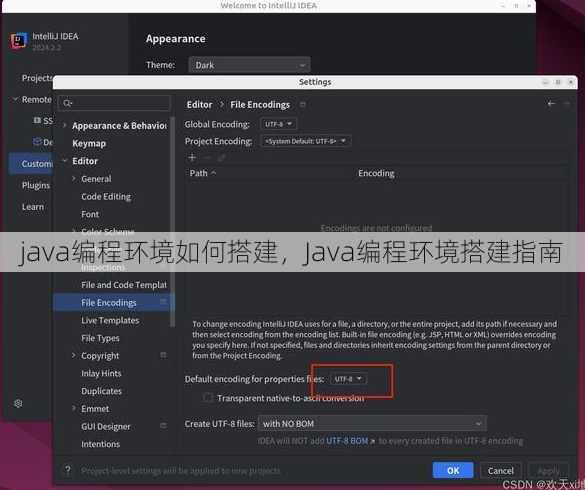
Task: Click UTF-8 BOM external link arrow icon
Action: 372,441
